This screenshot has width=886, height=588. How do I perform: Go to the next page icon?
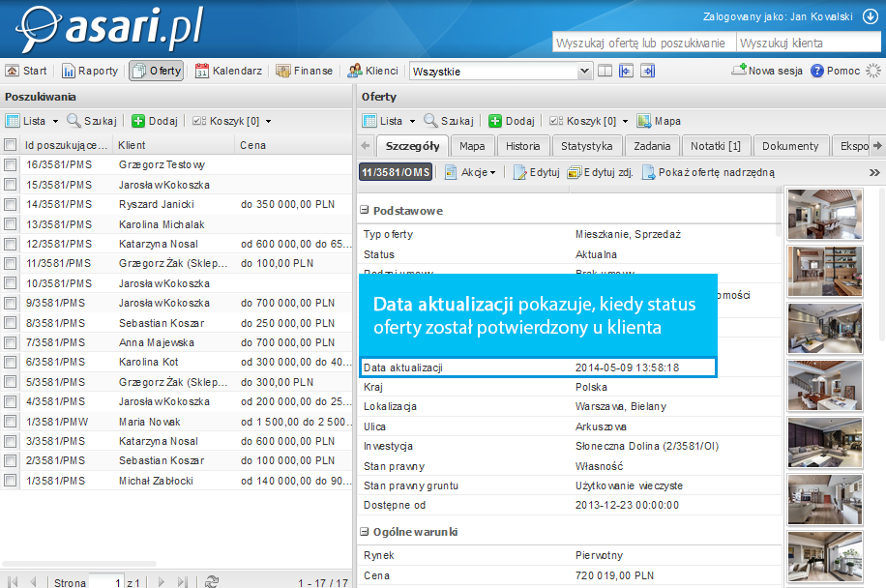(x=161, y=581)
